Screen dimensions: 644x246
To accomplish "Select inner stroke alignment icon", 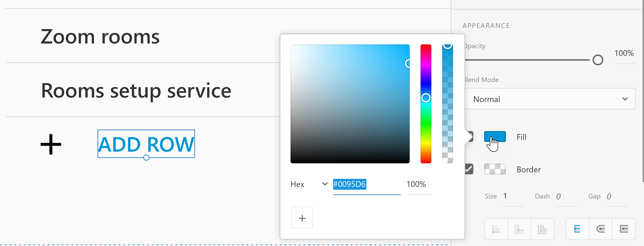I will click(x=496, y=229).
